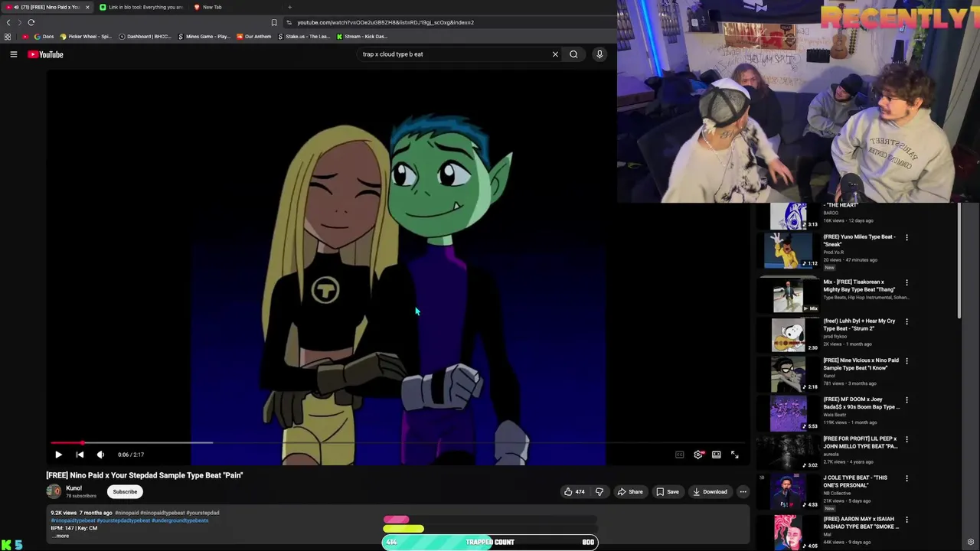
Task: Open the YouTube settings gear at bottom right
Action: tap(970, 543)
